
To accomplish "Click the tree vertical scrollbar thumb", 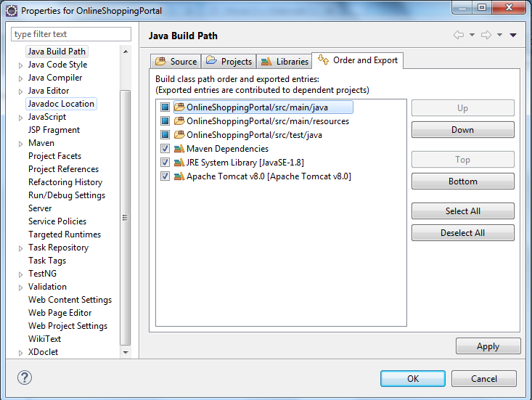I will 126,218.
